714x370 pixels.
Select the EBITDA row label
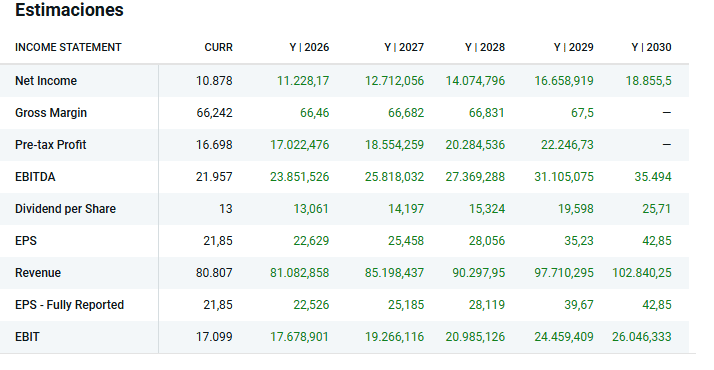pos(35,177)
